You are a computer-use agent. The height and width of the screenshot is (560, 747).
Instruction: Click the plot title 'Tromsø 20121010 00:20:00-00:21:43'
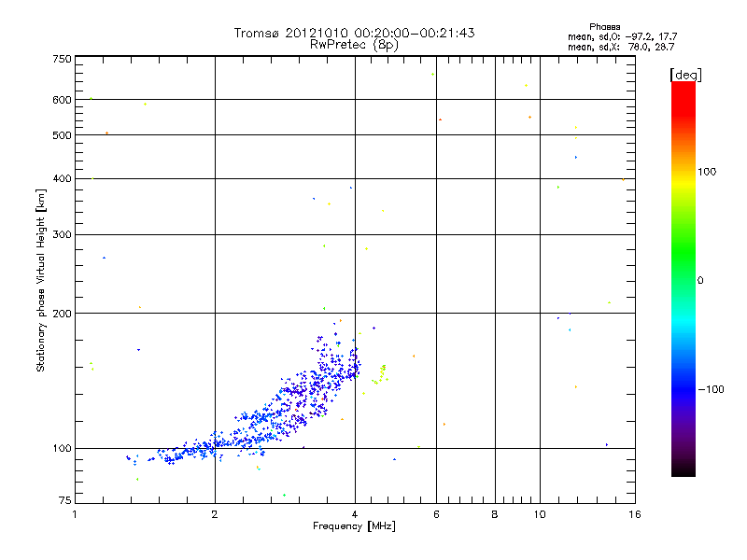pos(354,33)
